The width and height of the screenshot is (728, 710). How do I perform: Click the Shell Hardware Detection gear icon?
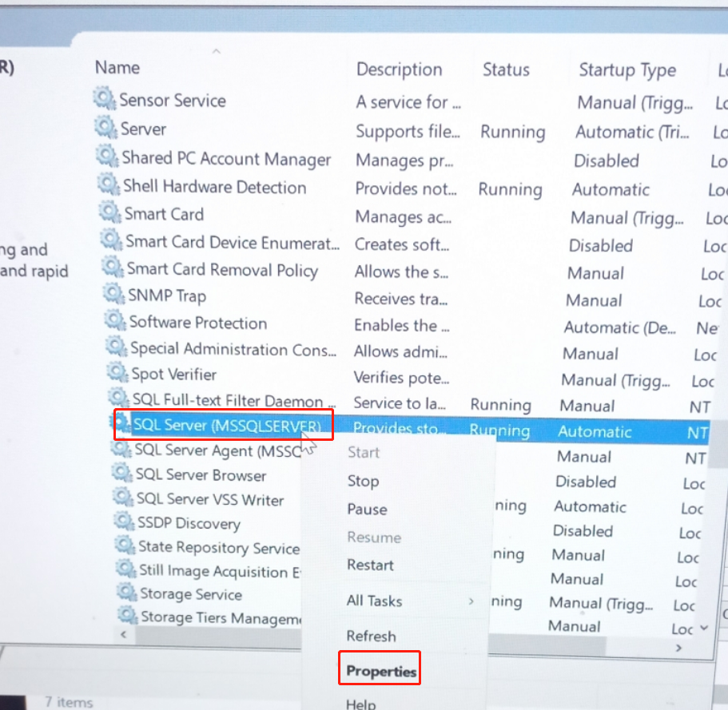[x=109, y=184]
